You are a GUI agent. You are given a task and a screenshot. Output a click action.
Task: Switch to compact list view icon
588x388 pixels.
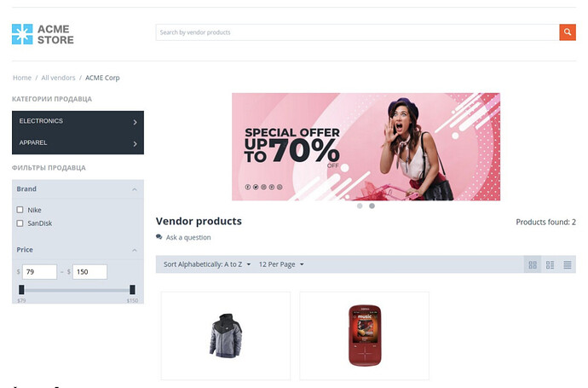(551, 264)
